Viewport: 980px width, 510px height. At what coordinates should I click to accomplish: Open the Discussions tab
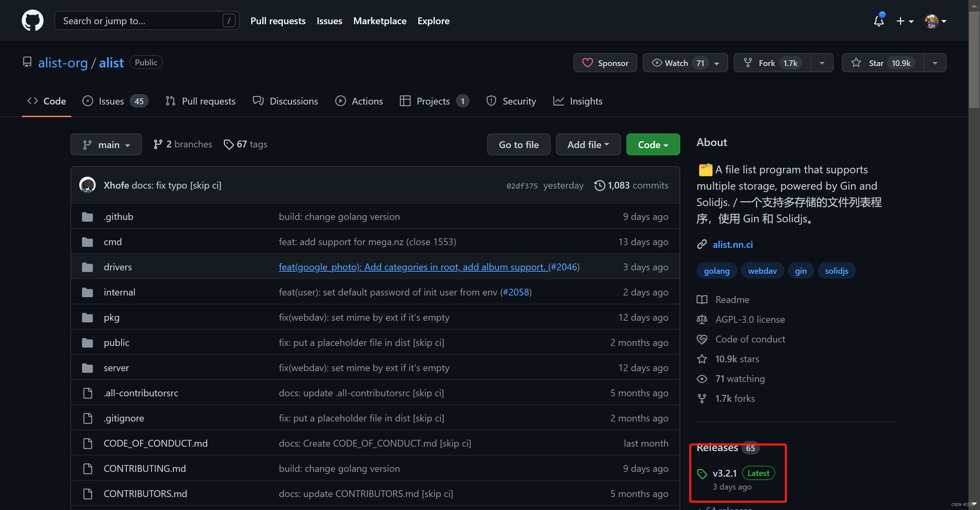tap(285, 101)
